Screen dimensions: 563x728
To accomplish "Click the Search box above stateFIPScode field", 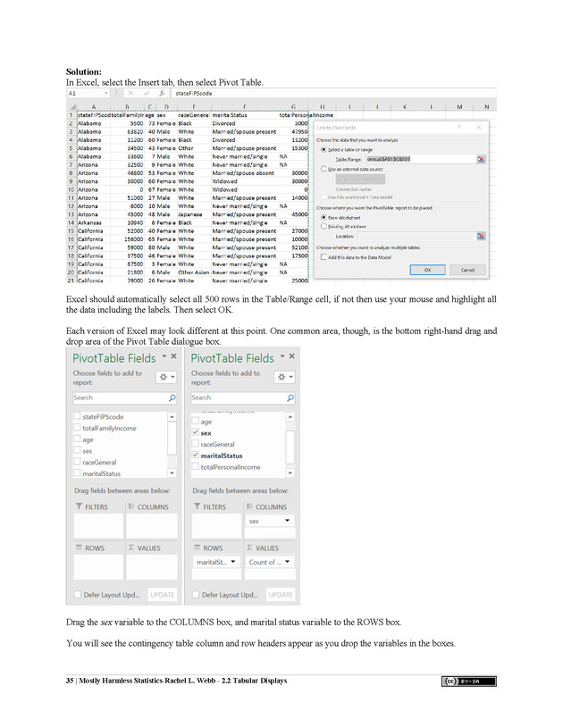I will [x=124, y=397].
